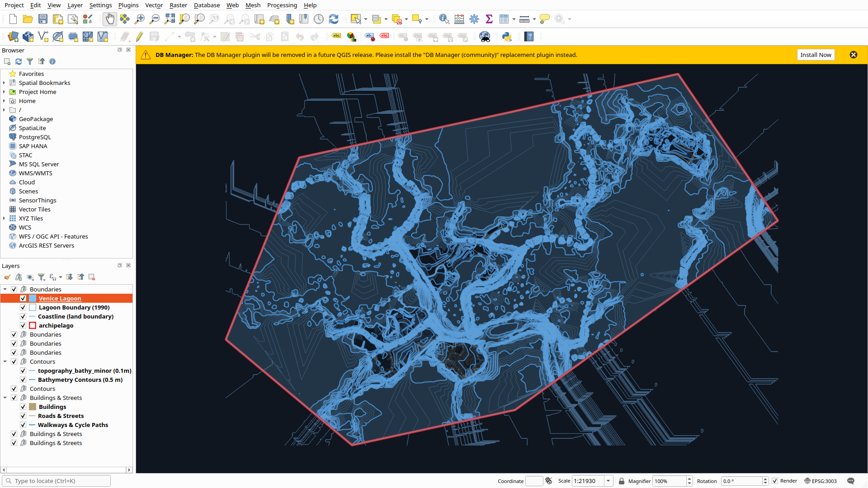
Task: Click the Install Now button
Action: tap(816, 55)
